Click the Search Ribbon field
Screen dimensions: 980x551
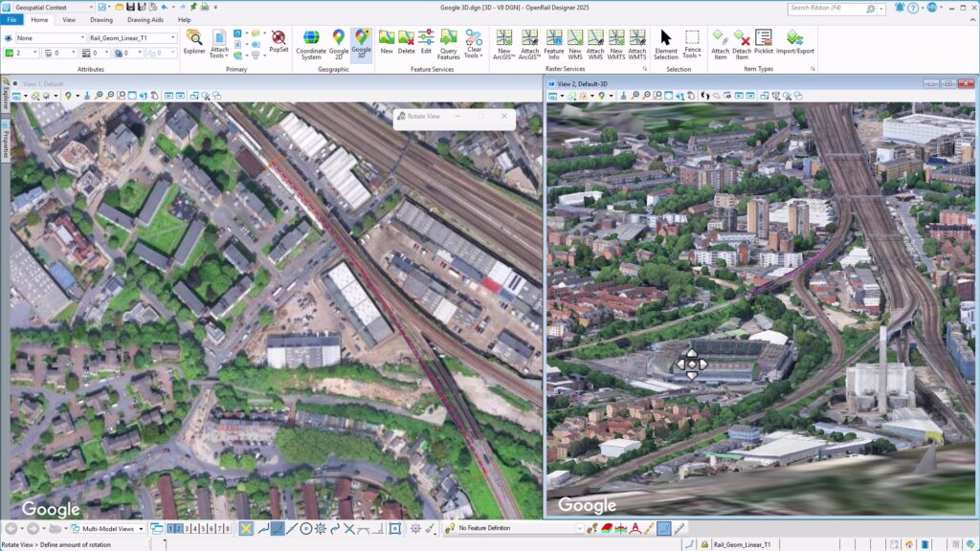coord(832,8)
